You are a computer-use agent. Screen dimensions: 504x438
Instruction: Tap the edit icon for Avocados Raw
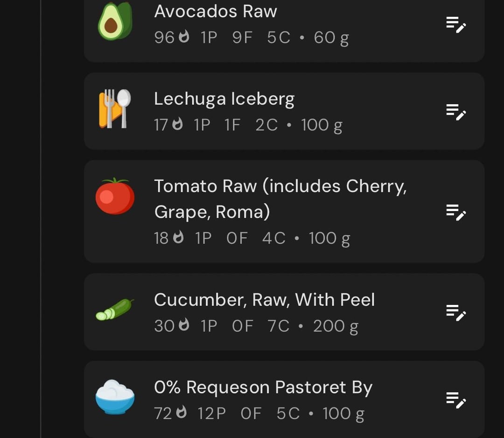click(456, 25)
